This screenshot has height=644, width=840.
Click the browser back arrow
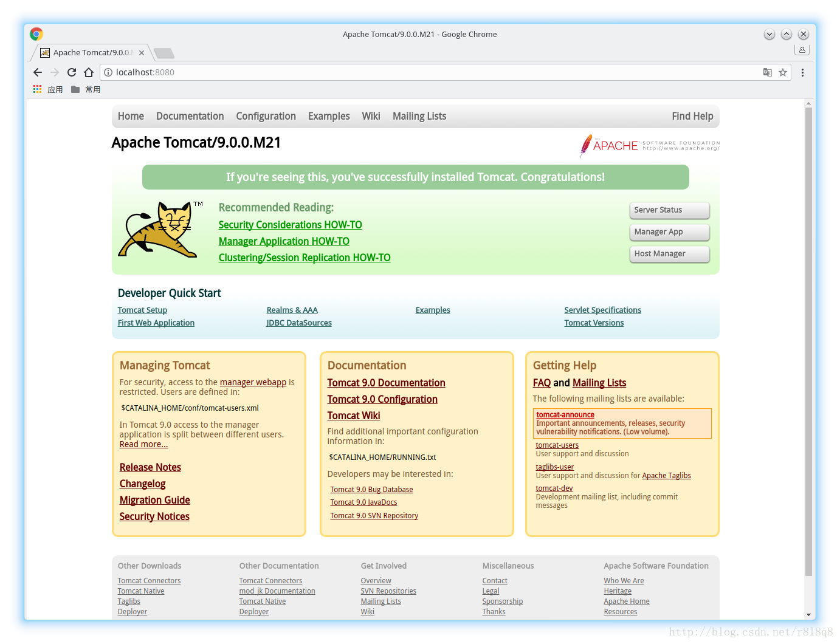click(x=38, y=72)
